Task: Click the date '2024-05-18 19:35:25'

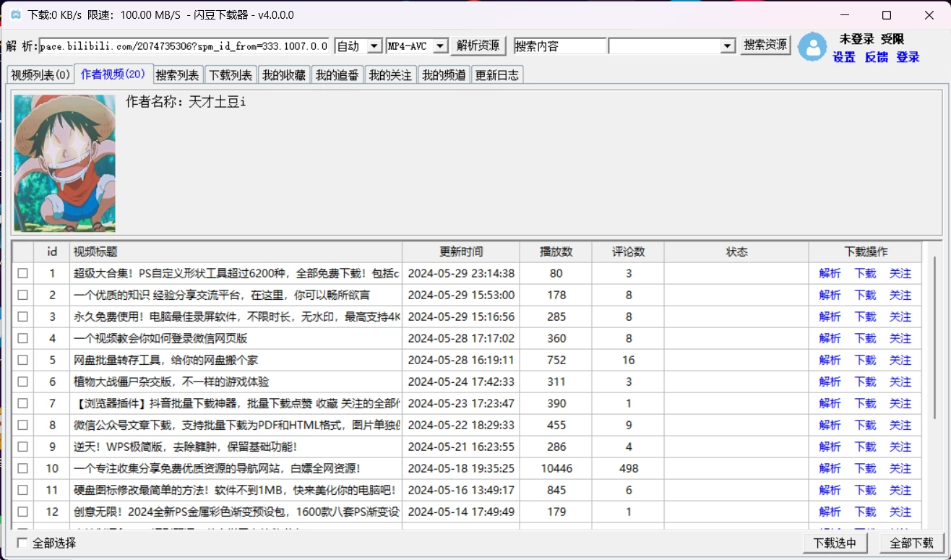Action: click(461, 468)
